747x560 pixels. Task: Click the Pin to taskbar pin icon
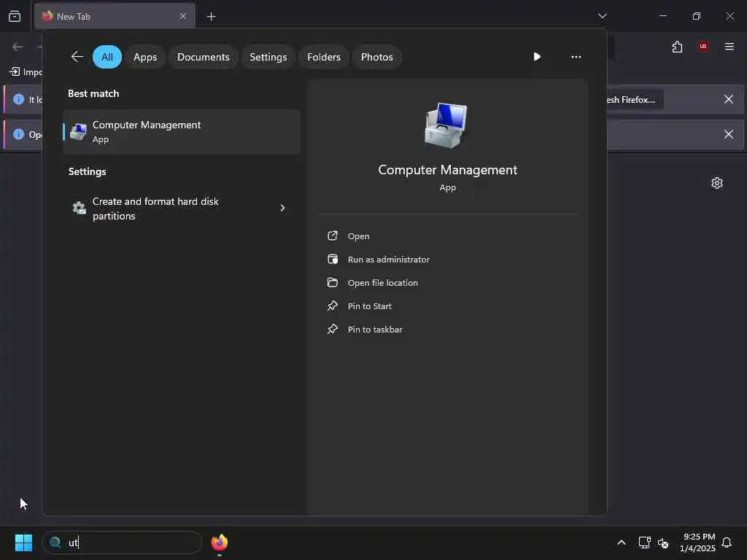click(x=333, y=329)
